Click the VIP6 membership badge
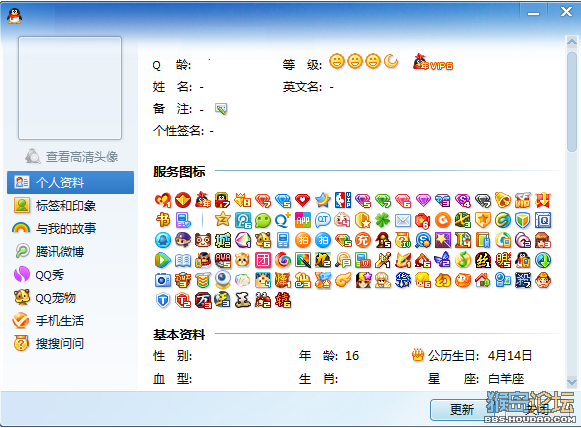 [x=433, y=62]
